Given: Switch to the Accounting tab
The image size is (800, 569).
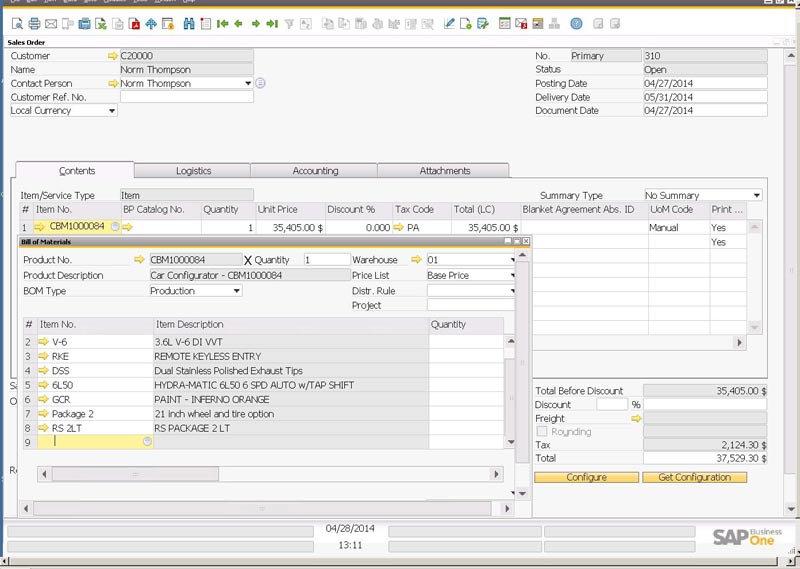Looking at the screenshot, I should pyautogui.click(x=315, y=171).
